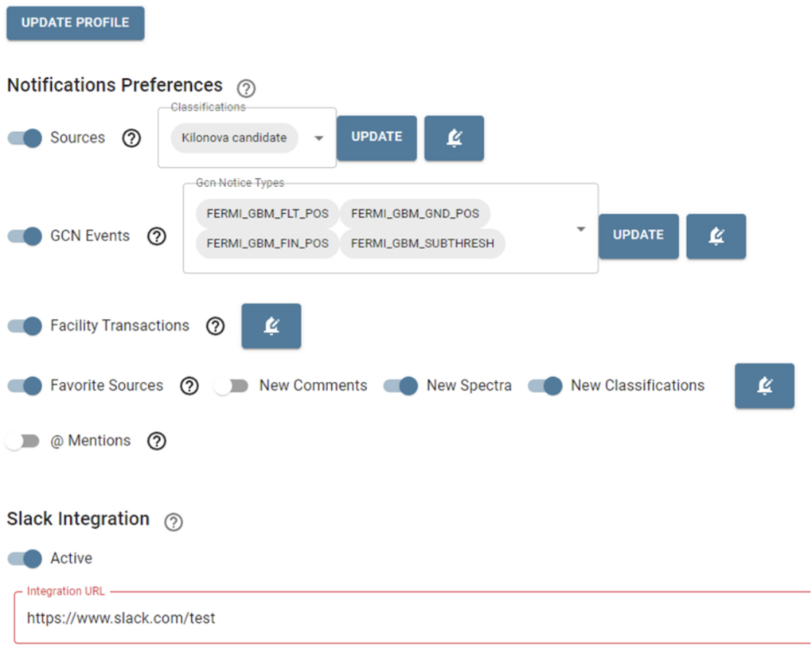Open help for @ Mentions
The height and width of the screenshot is (646, 812).
point(157,441)
